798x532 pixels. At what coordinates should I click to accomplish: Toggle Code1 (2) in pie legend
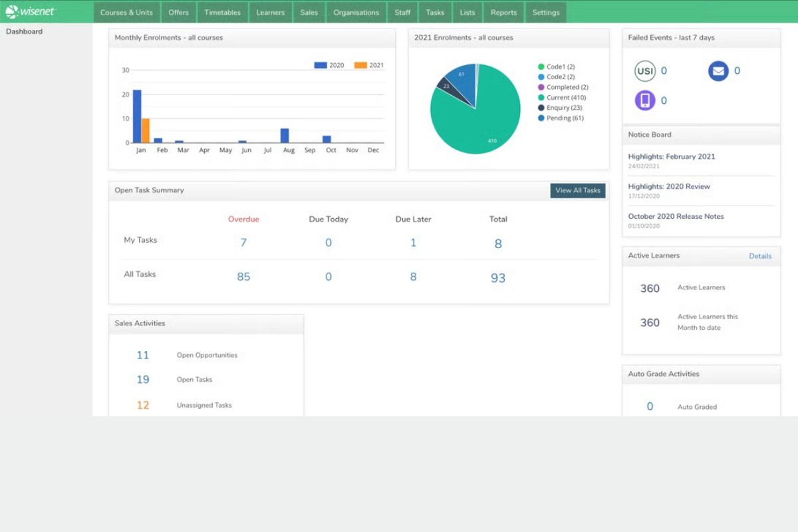tap(556, 67)
